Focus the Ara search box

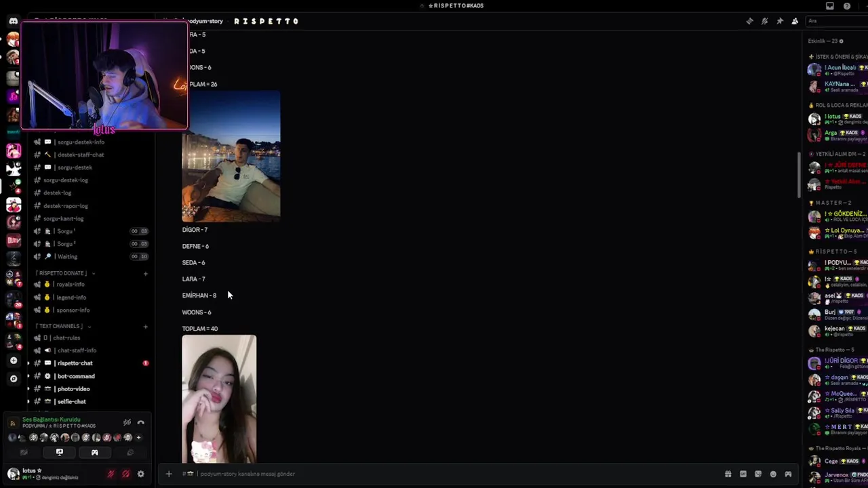click(x=837, y=21)
